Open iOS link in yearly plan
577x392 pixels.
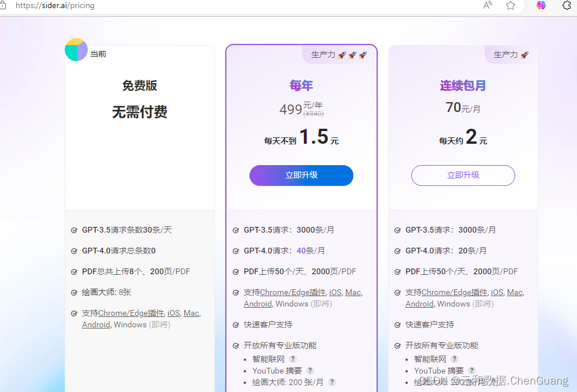point(335,292)
